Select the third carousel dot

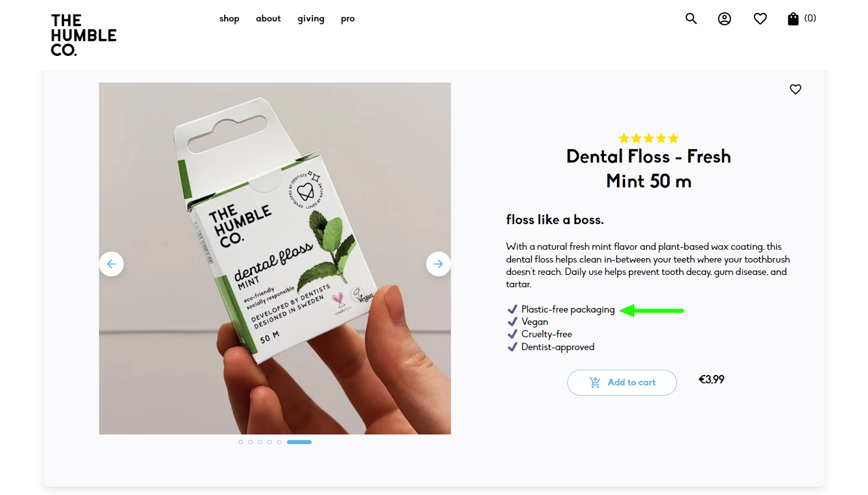[x=260, y=442]
